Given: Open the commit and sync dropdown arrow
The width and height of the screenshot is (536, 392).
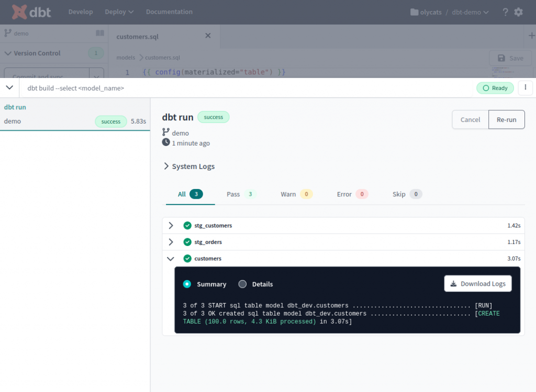Looking at the screenshot, I should pyautogui.click(x=96, y=76).
